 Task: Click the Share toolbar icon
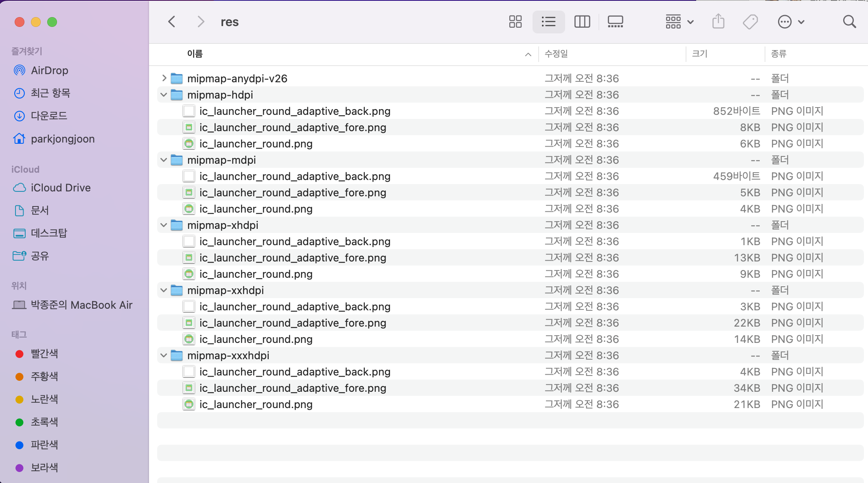(x=718, y=22)
